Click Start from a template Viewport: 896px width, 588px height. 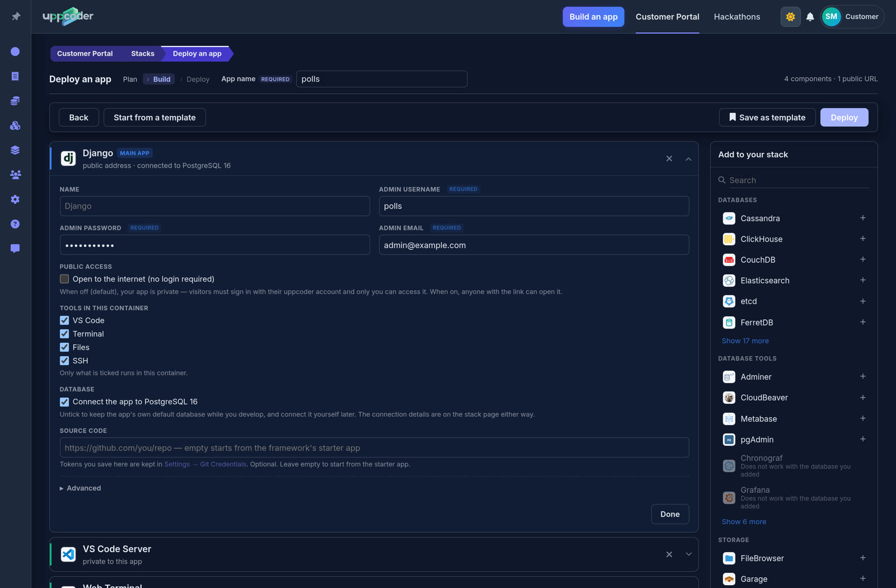click(155, 118)
